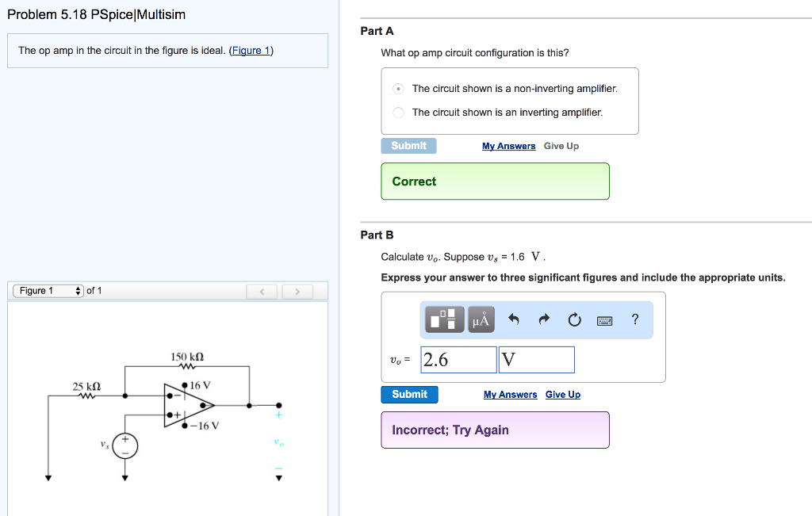Select the non-inverting amplifier option
The height and width of the screenshot is (516, 812).
pos(398,89)
